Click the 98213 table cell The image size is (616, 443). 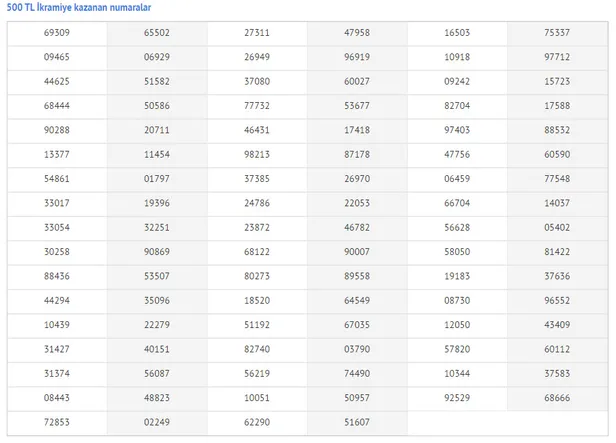pos(257,155)
